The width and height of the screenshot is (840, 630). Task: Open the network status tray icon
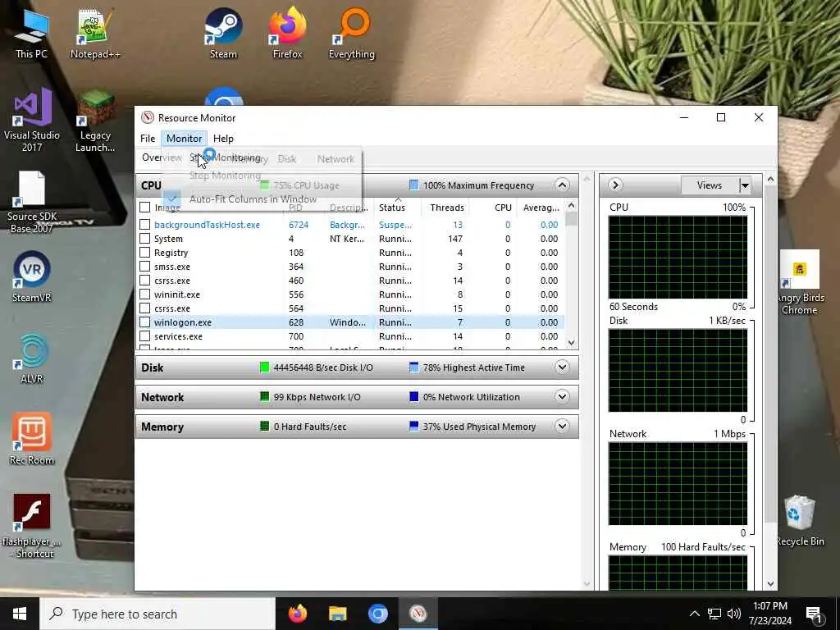714,614
